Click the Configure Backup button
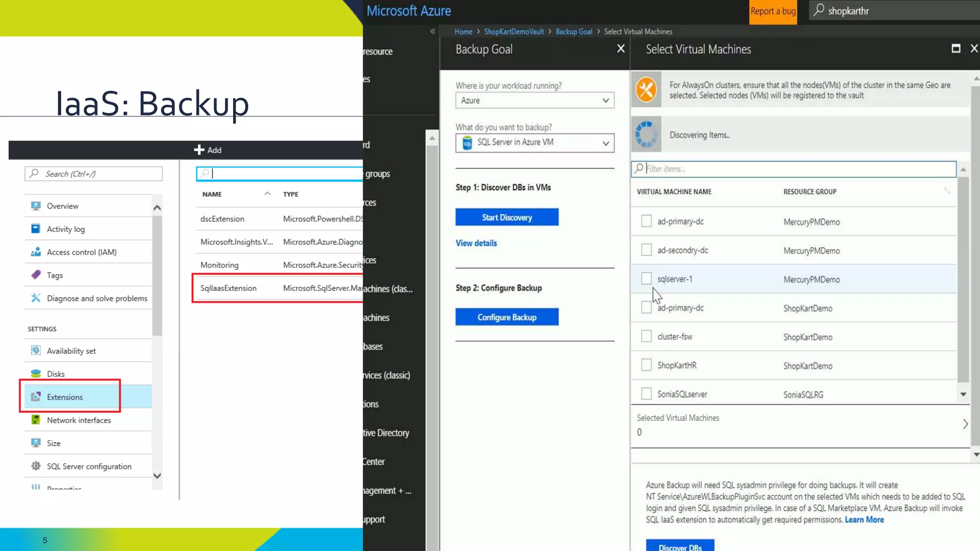 [x=507, y=317]
